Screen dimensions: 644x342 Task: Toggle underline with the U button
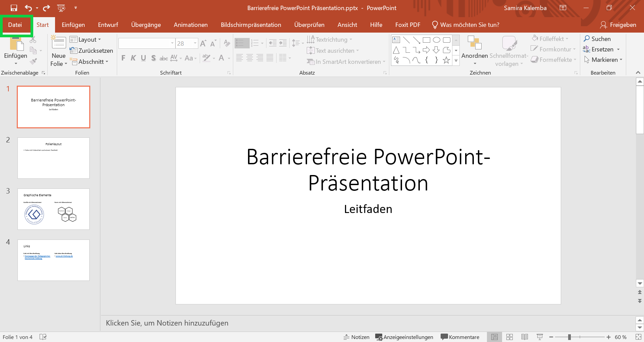[143, 58]
